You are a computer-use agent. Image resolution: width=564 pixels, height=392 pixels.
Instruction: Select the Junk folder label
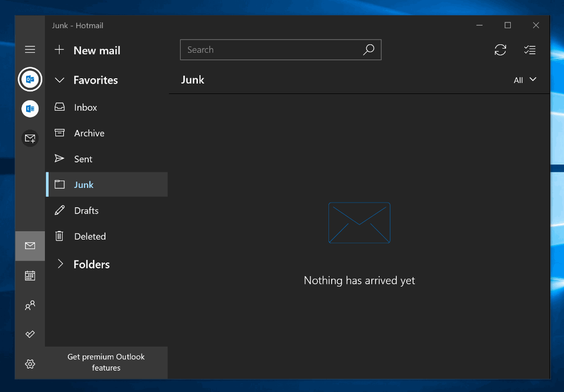click(x=84, y=185)
